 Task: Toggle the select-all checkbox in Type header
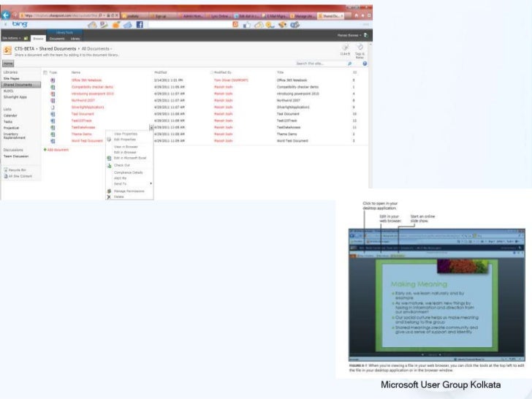pos(45,72)
